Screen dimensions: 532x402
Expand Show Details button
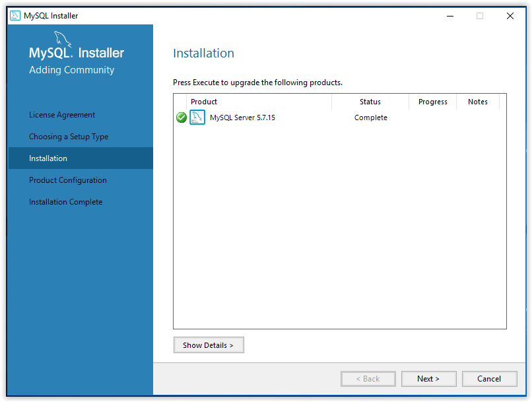tap(209, 345)
